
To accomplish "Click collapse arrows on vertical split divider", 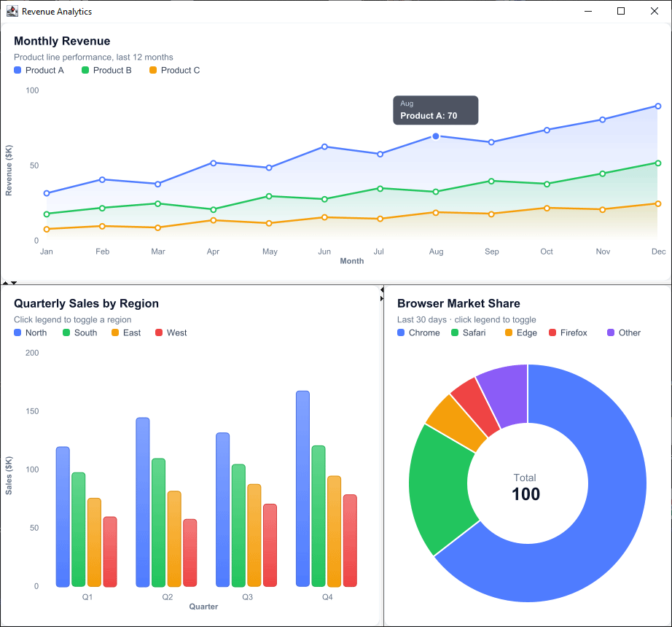I will [x=381, y=294].
